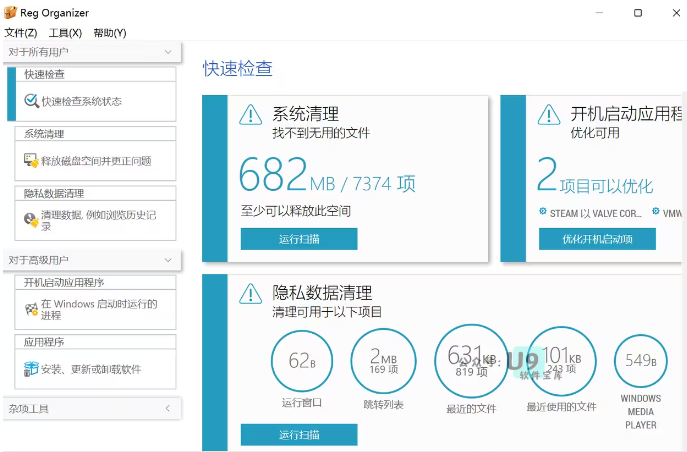Click the 优化可用 subtitle
Viewport: 687px width, 452px height.
[x=595, y=133]
